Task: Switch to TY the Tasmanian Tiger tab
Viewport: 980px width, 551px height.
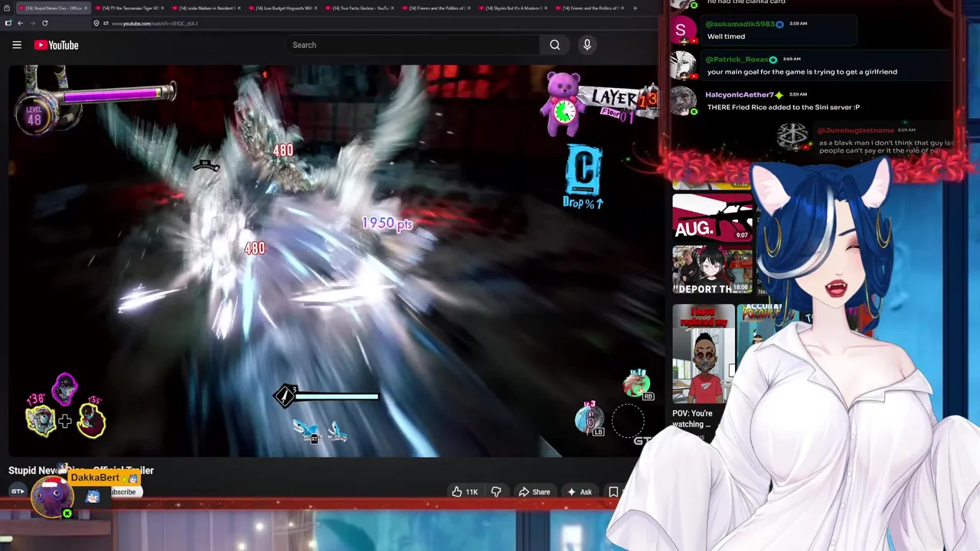Action: pos(129,8)
